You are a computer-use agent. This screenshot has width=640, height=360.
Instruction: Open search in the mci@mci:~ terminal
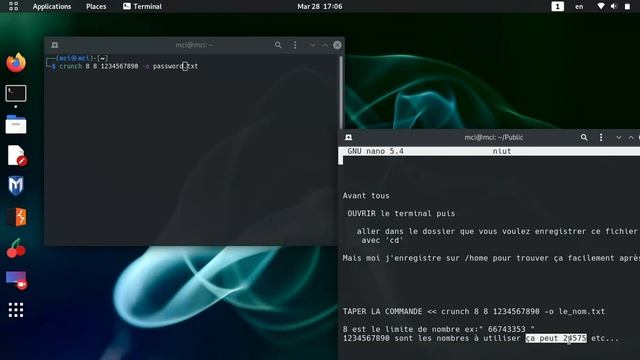(x=278, y=45)
